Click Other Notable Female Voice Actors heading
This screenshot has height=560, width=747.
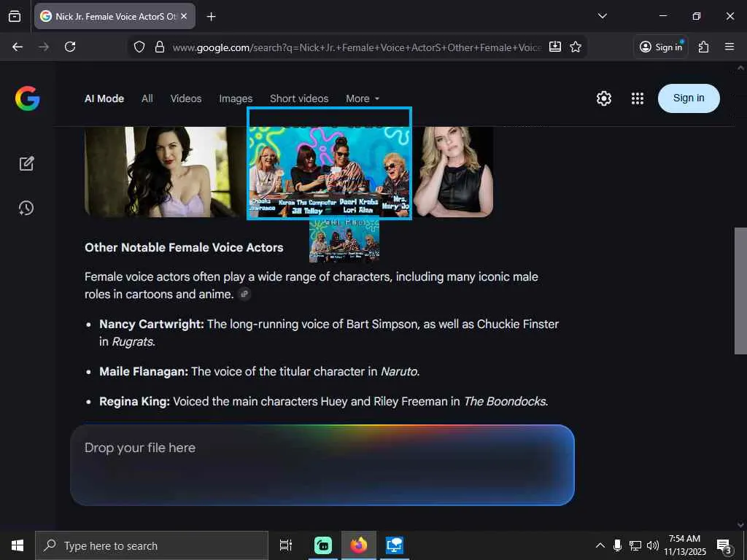click(x=184, y=248)
